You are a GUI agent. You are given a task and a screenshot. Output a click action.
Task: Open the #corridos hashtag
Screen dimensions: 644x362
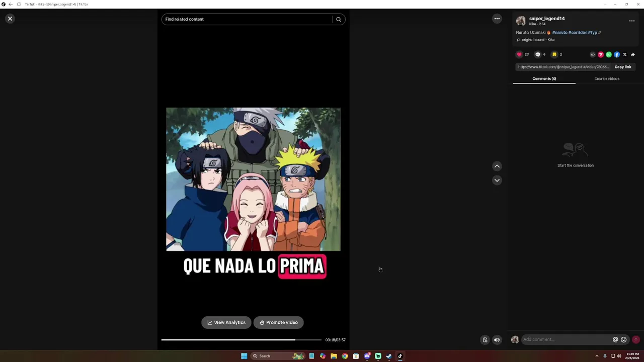(578, 33)
